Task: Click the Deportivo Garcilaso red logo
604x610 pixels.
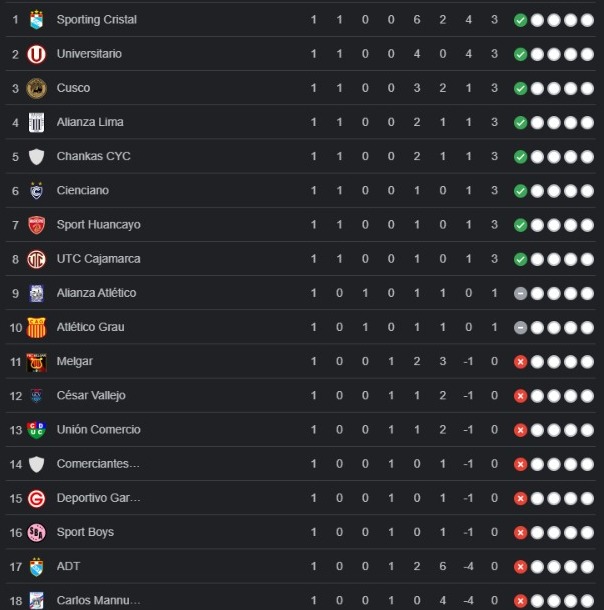Action: pos(36,498)
